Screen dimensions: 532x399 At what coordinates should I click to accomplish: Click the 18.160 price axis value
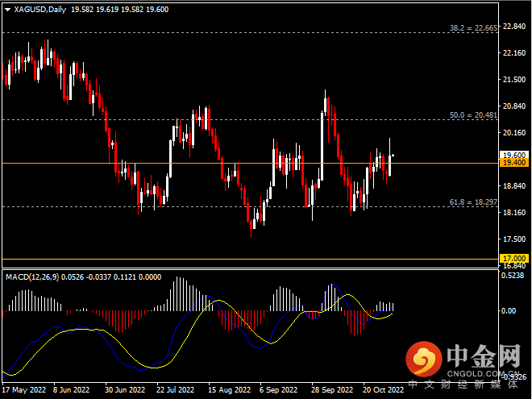tap(514, 212)
